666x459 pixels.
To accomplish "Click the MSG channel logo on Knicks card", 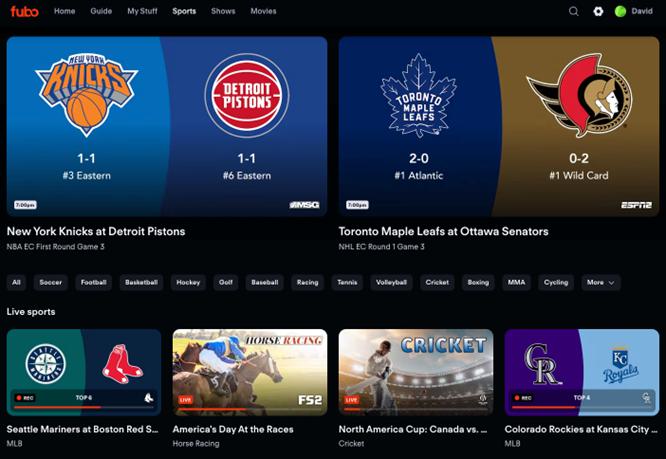I will pos(305,205).
